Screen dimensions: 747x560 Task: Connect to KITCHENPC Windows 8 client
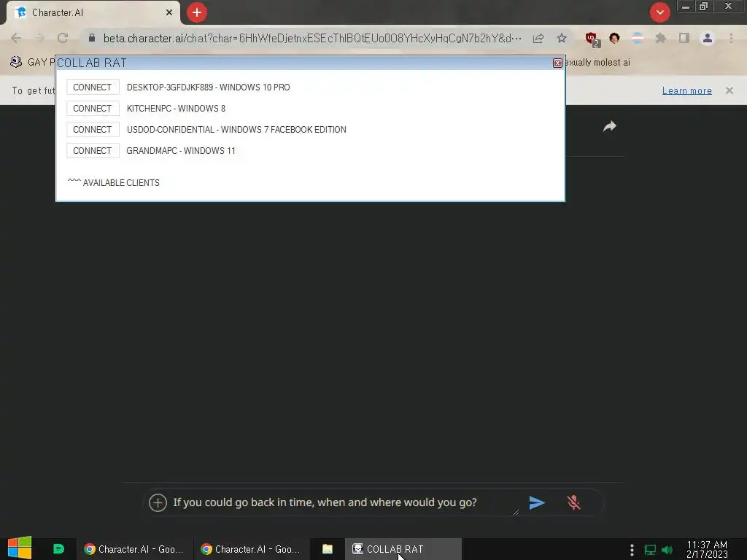pos(93,108)
